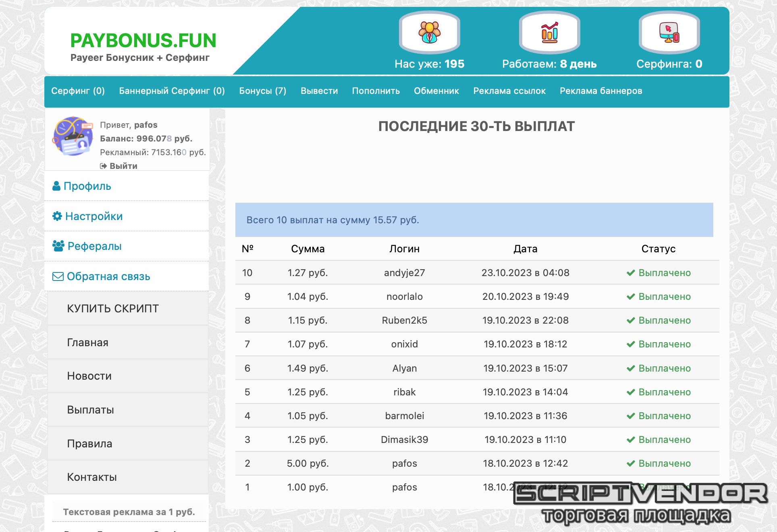777x532 pixels.
Task: Click the PAYBONUS.FUN logo
Action: [x=143, y=41]
